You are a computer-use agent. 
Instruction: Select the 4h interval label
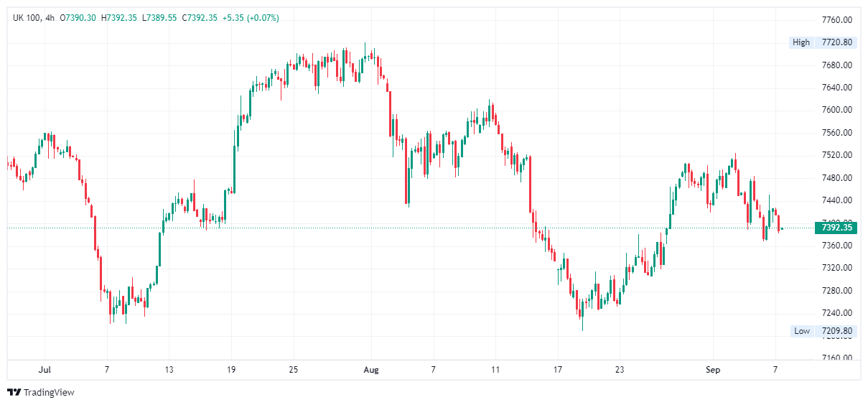[x=50, y=17]
